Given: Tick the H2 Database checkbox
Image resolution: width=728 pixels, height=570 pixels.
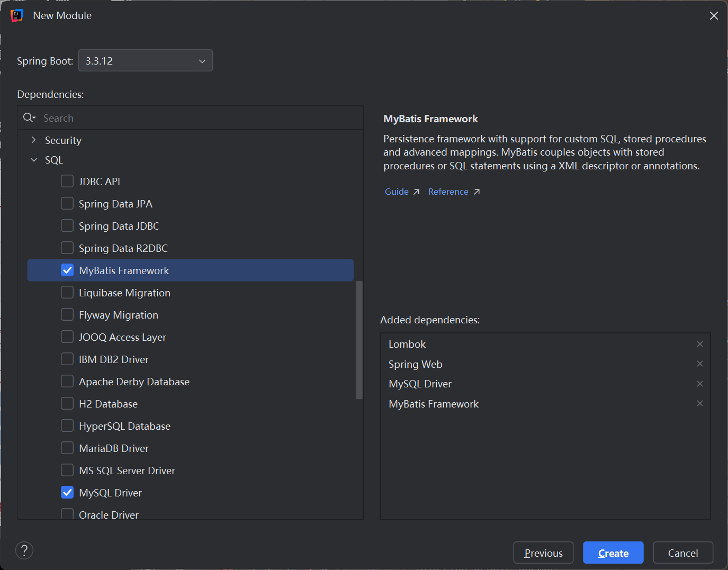Looking at the screenshot, I should click(67, 404).
